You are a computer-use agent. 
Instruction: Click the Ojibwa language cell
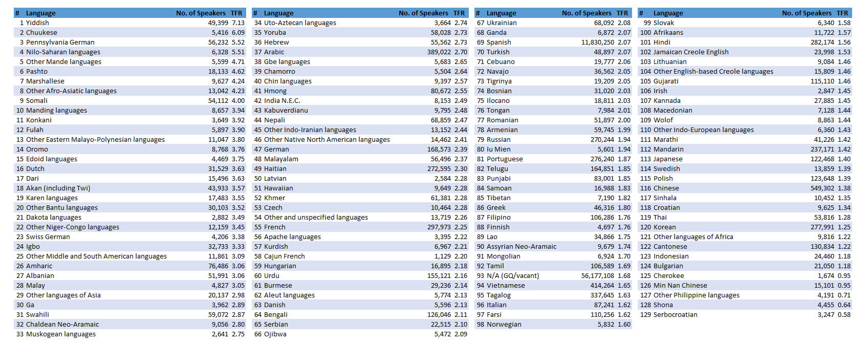point(275,334)
